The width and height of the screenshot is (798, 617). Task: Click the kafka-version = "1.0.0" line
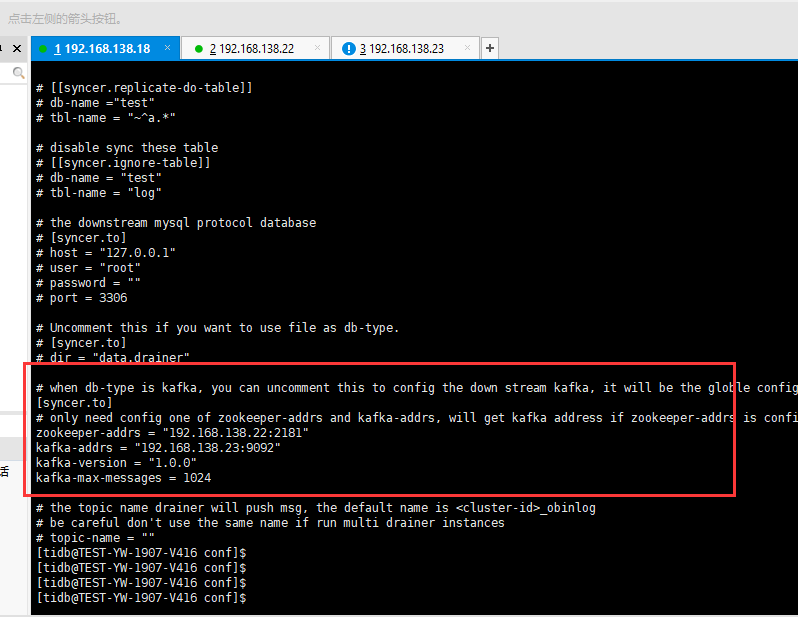tap(116, 463)
